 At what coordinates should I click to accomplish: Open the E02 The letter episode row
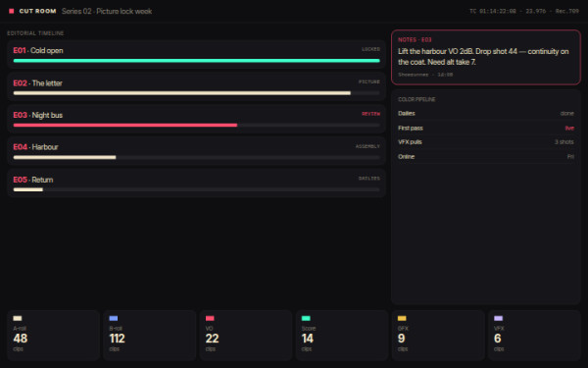[197, 86]
